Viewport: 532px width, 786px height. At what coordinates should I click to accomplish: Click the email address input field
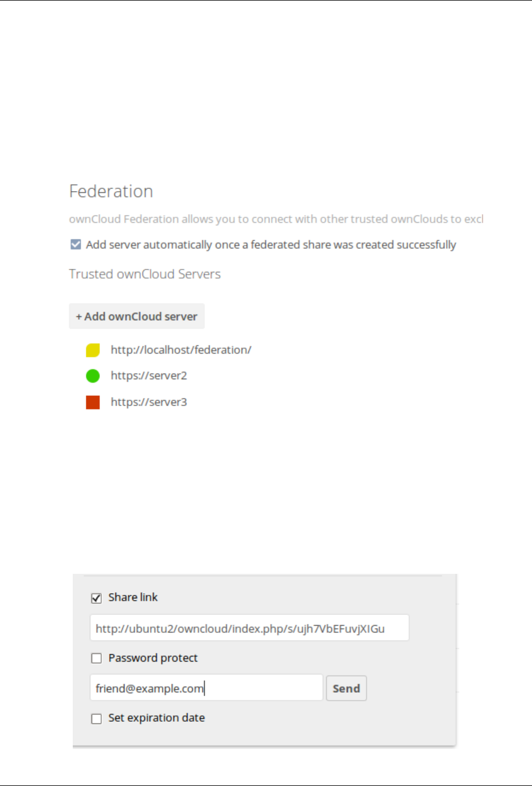pyautogui.click(x=206, y=688)
